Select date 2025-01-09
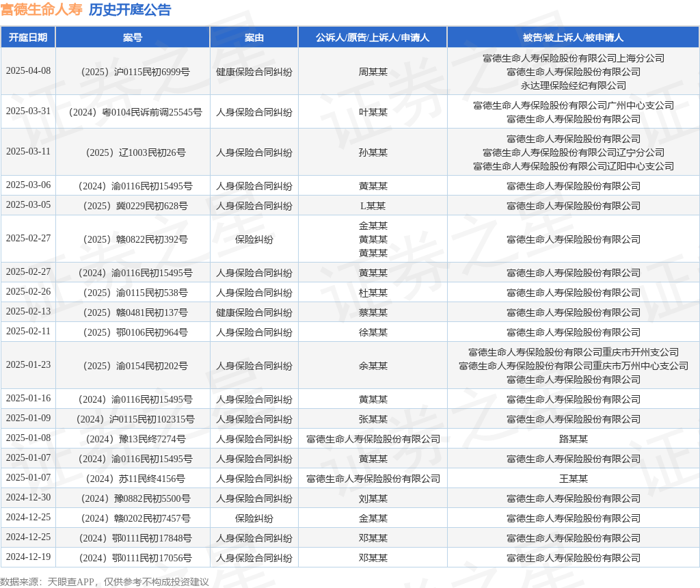This screenshot has width=700, height=588. point(28,418)
